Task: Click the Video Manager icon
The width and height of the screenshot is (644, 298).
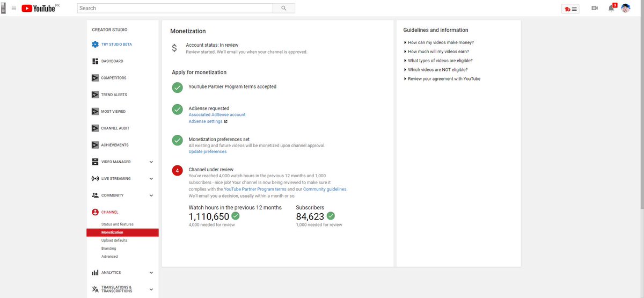Action: click(95, 162)
